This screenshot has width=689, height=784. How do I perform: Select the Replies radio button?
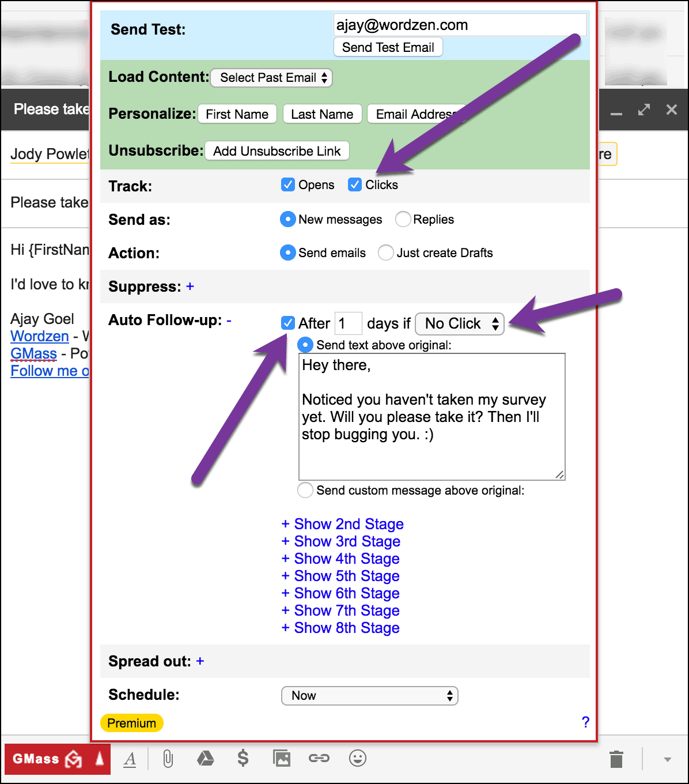pos(403,220)
